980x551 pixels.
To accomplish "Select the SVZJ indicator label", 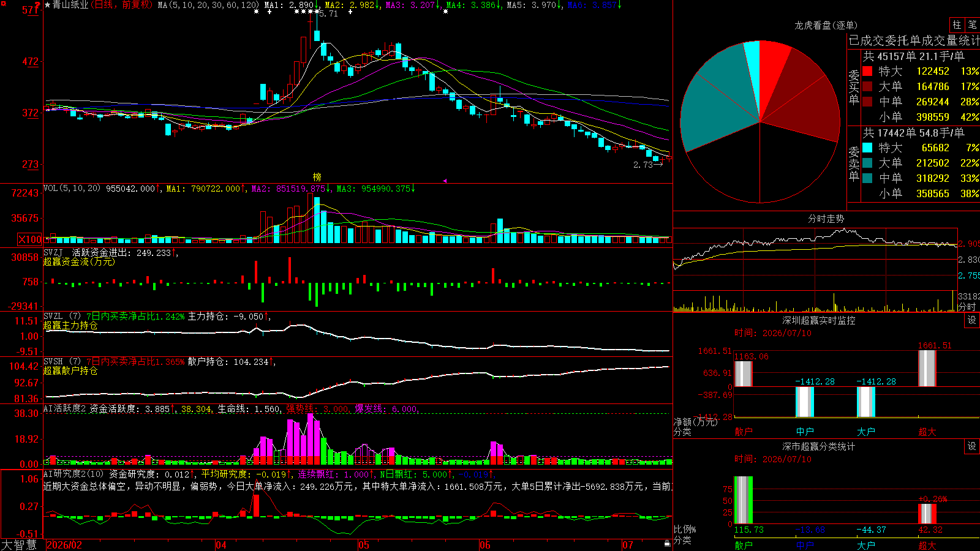I will point(53,252).
